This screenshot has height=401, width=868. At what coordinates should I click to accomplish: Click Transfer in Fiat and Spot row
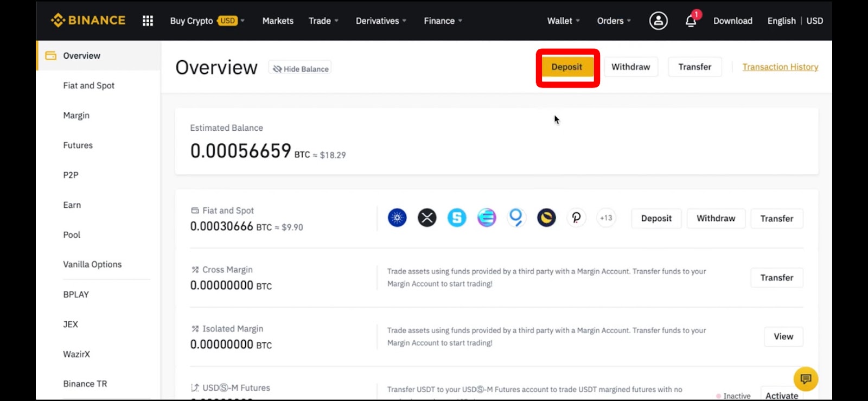coord(777,218)
